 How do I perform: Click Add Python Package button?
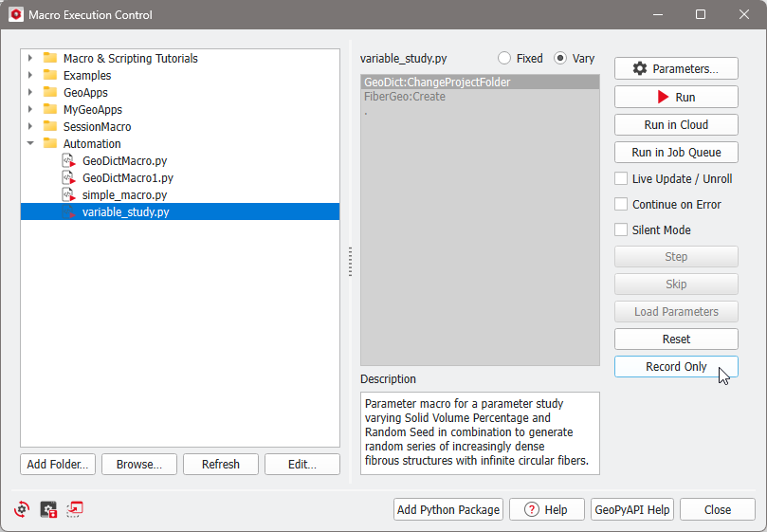tap(448, 509)
